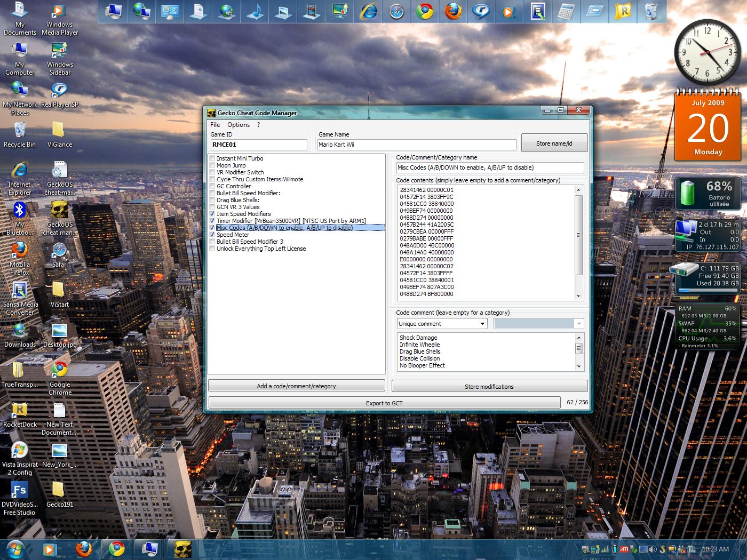This screenshot has width=747, height=560.
Task: Open RealPlayer icon in top dock
Action: point(481,11)
